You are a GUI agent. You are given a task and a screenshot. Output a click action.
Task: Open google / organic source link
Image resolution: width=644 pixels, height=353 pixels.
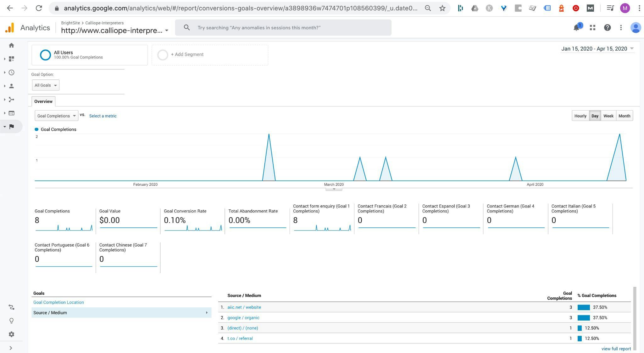[x=243, y=318]
